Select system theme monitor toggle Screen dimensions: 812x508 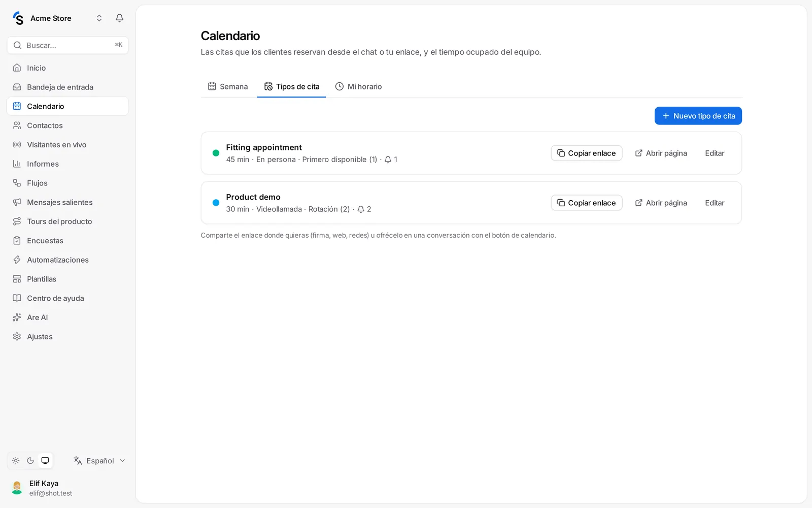coord(45,461)
